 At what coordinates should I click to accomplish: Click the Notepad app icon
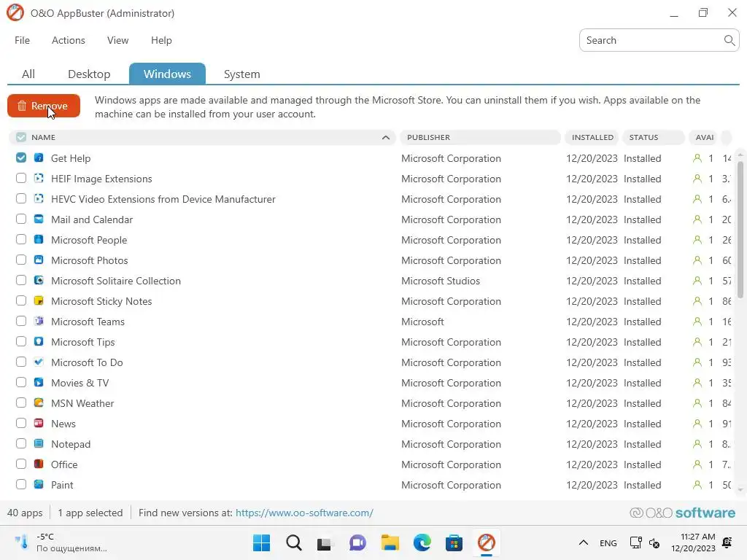pyautogui.click(x=39, y=444)
